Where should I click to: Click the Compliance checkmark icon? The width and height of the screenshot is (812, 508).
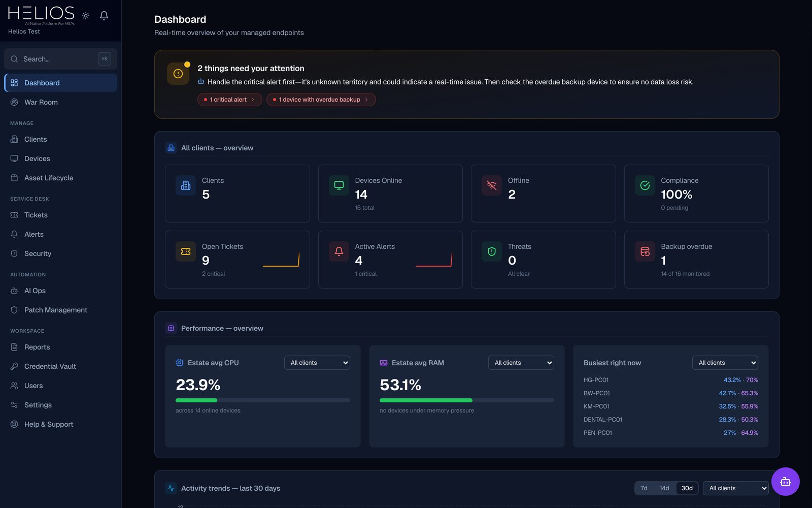[645, 185]
